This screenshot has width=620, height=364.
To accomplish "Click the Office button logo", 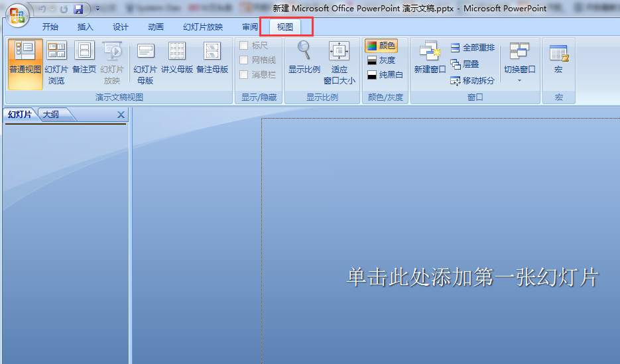I will click(x=17, y=15).
